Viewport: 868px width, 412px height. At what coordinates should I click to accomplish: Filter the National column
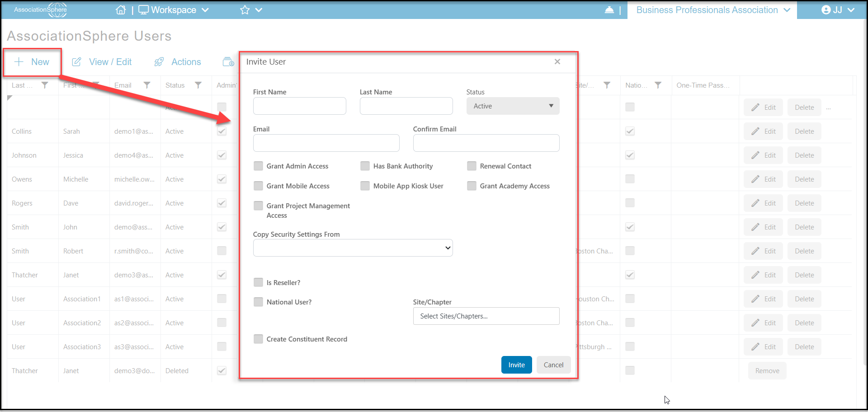[x=658, y=85]
